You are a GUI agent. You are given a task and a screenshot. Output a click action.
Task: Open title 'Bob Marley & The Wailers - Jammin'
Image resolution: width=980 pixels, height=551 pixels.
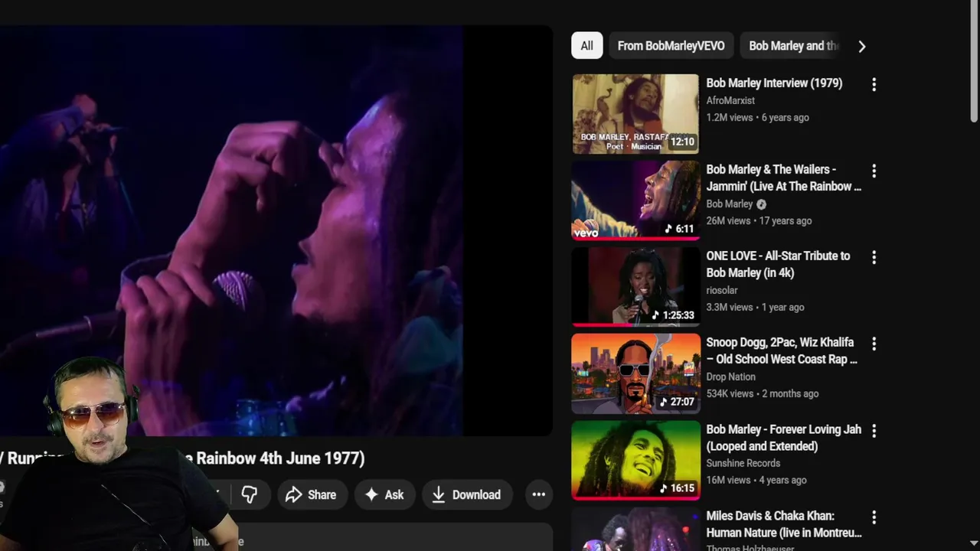(x=783, y=178)
